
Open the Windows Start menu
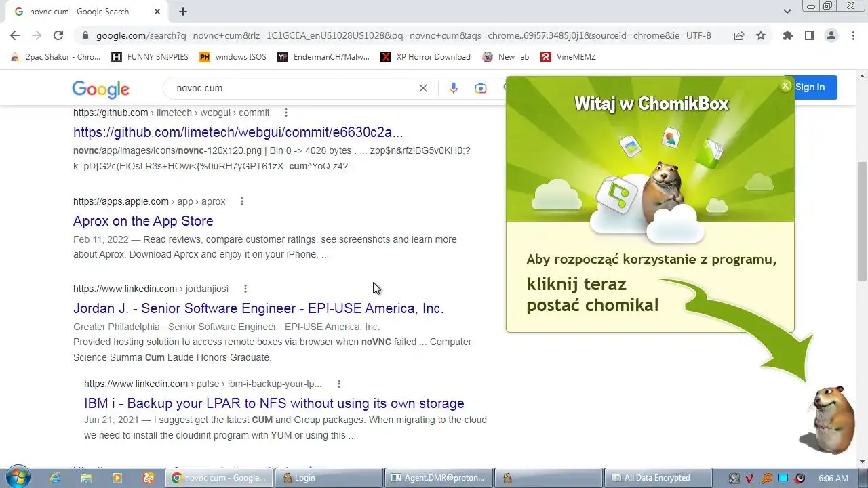pos(17,478)
